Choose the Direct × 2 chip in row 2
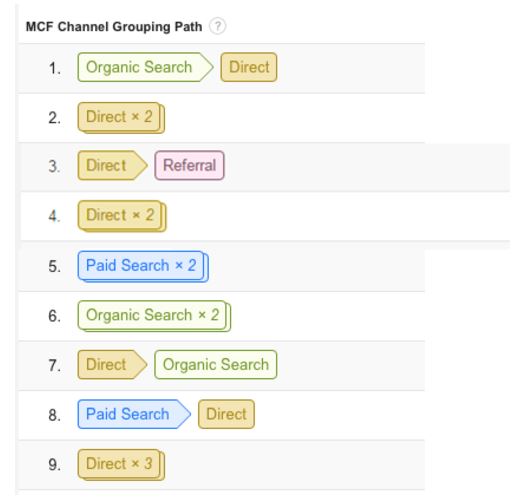Screen dimensions: 523x501 (x=121, y=117)
